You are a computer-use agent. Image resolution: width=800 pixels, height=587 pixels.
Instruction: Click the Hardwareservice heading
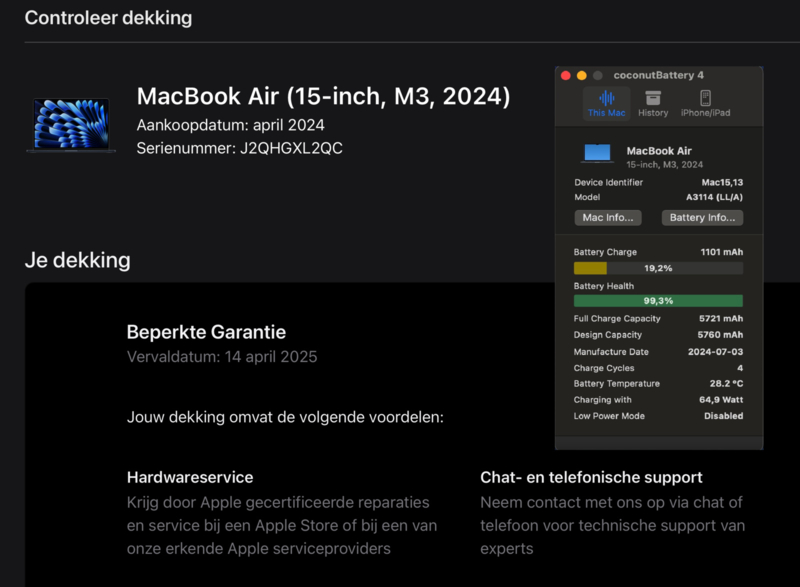(x=190, y=477)
